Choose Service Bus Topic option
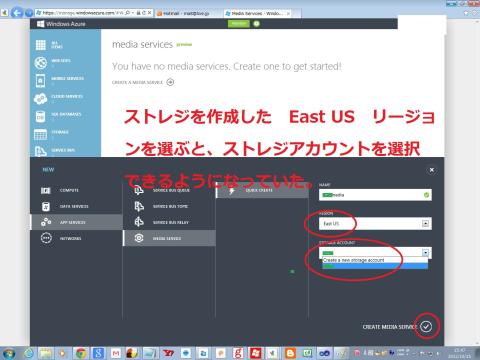The height and width of the screenshot is (360, 480). click(169, 206)
